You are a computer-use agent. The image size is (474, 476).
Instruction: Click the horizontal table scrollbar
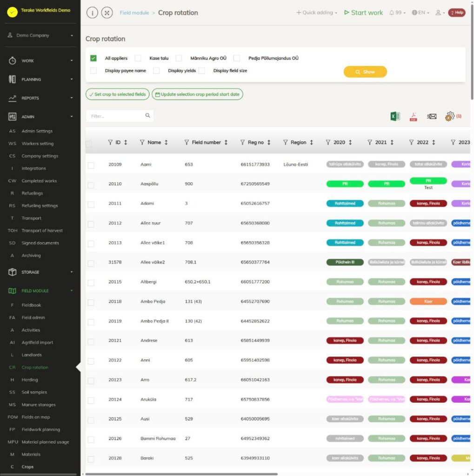point(181,474)
